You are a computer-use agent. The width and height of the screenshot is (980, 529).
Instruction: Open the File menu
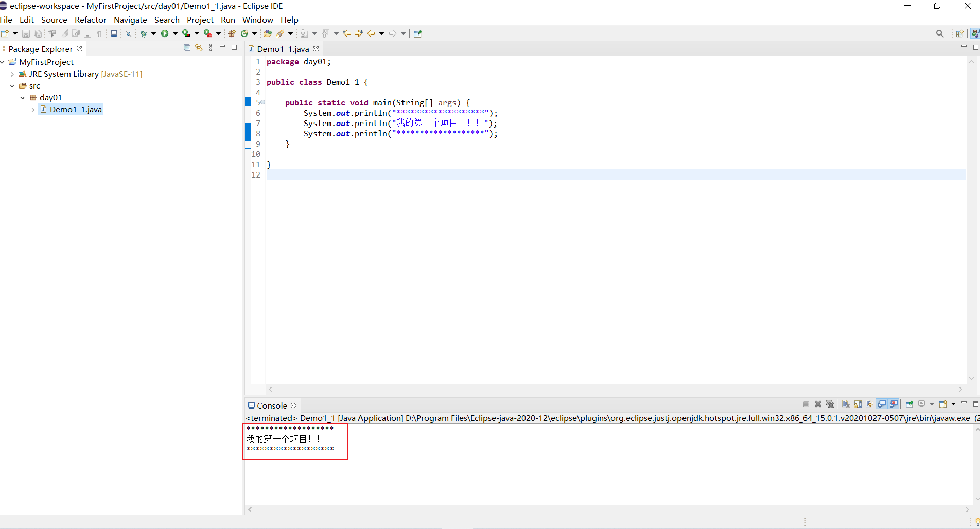[6, 20]
